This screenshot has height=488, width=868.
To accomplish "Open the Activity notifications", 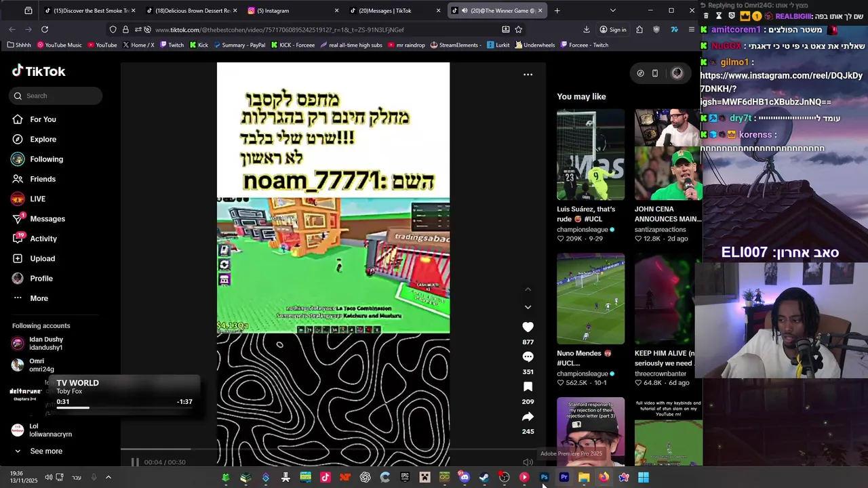I will (x=43, y=239).
